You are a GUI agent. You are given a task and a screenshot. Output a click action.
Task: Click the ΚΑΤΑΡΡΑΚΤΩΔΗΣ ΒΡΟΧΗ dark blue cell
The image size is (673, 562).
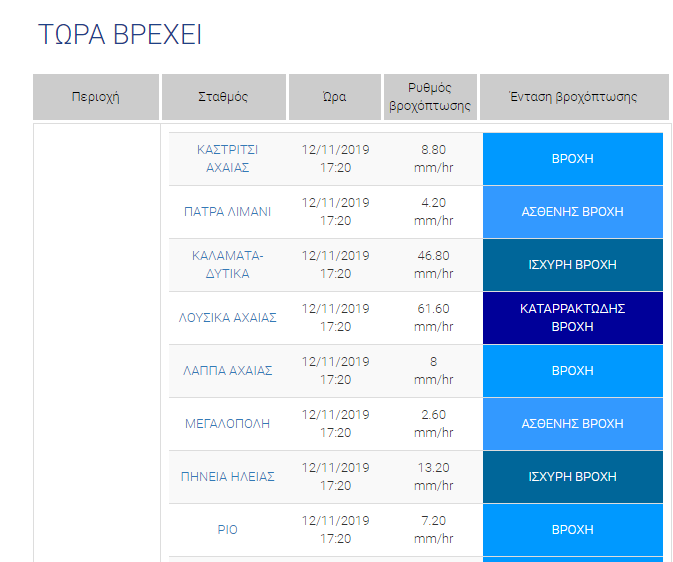(573, 318)
